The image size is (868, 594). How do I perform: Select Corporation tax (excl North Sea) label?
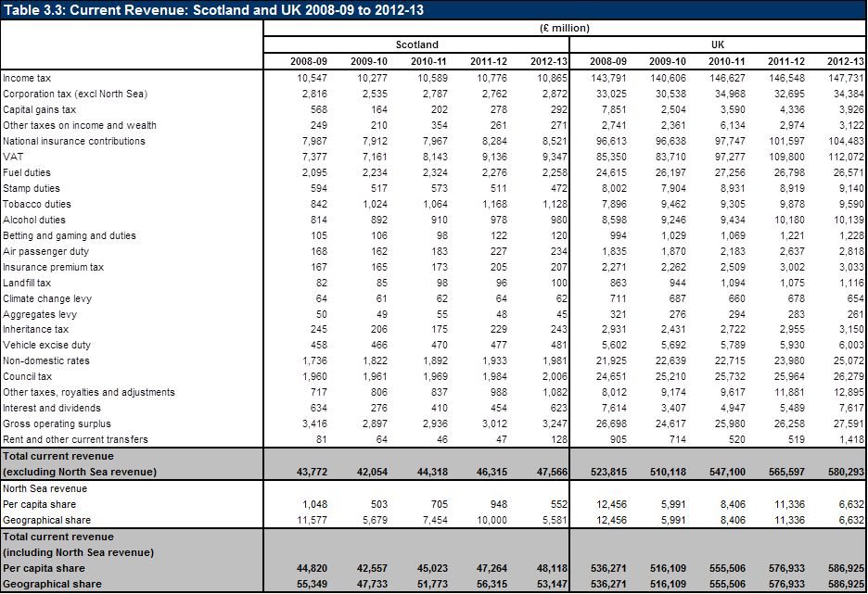(x=75, y=94)
